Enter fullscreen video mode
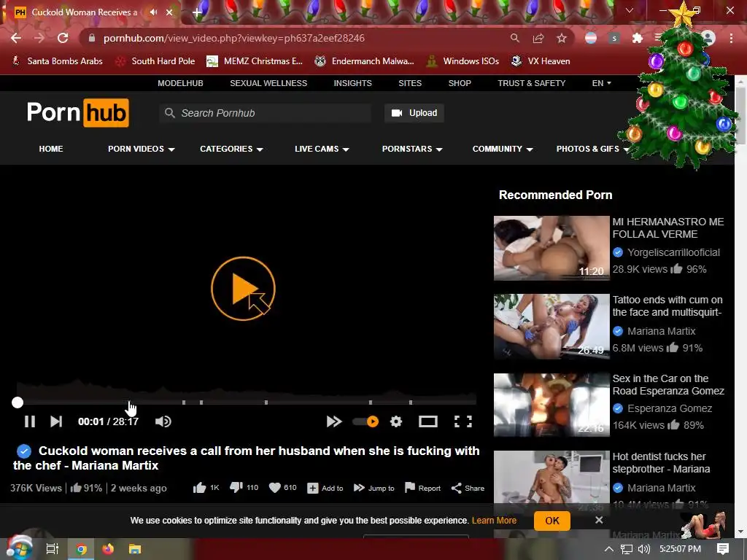 463,421
